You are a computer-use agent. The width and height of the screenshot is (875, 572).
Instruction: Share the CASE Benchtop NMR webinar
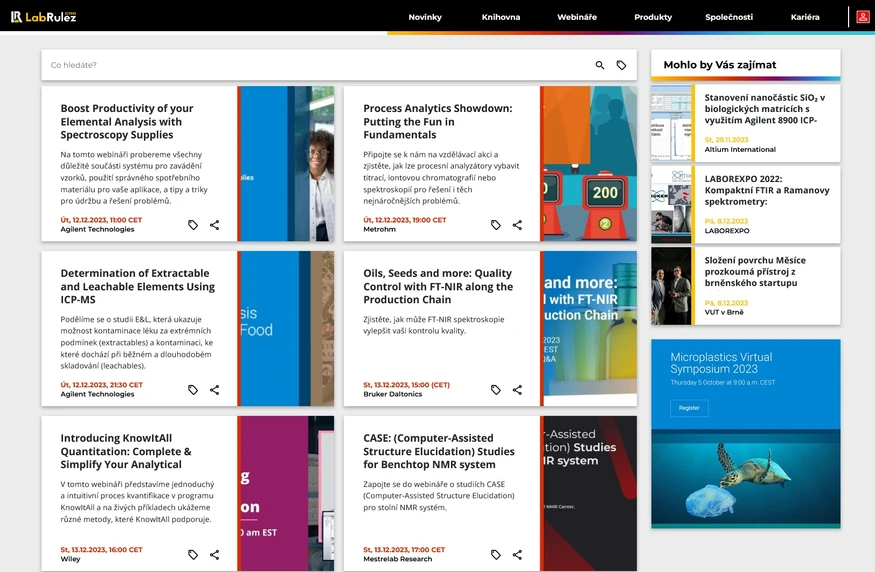click(517, 555)
